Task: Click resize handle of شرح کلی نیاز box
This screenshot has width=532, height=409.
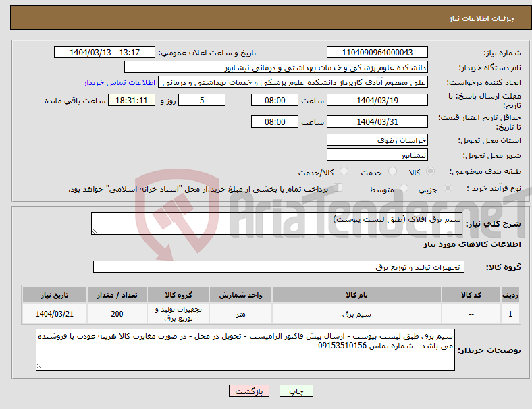Action: [95, 231]
